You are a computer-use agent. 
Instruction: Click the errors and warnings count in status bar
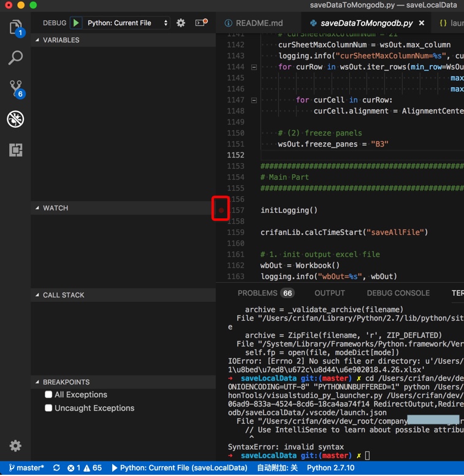coord(85,467)
